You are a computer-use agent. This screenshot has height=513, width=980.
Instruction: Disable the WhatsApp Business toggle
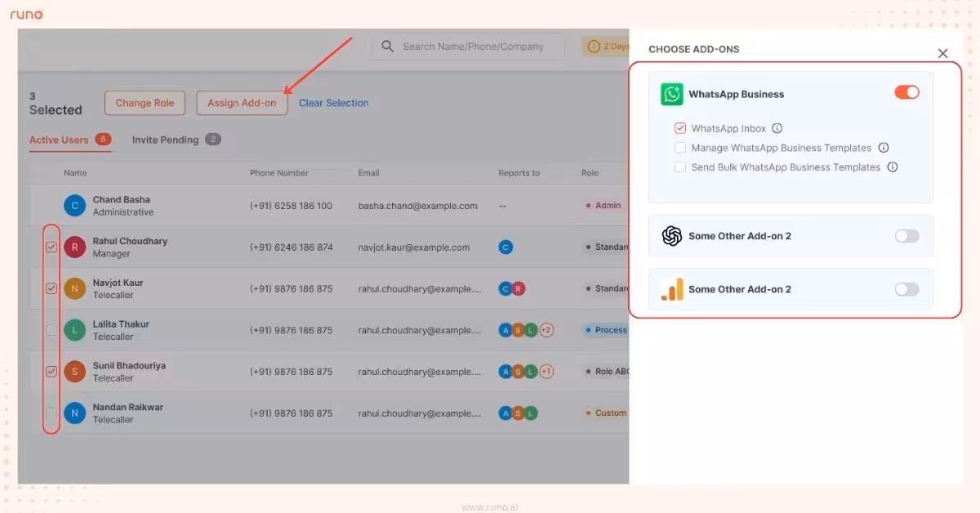click(x=906, y=93)
